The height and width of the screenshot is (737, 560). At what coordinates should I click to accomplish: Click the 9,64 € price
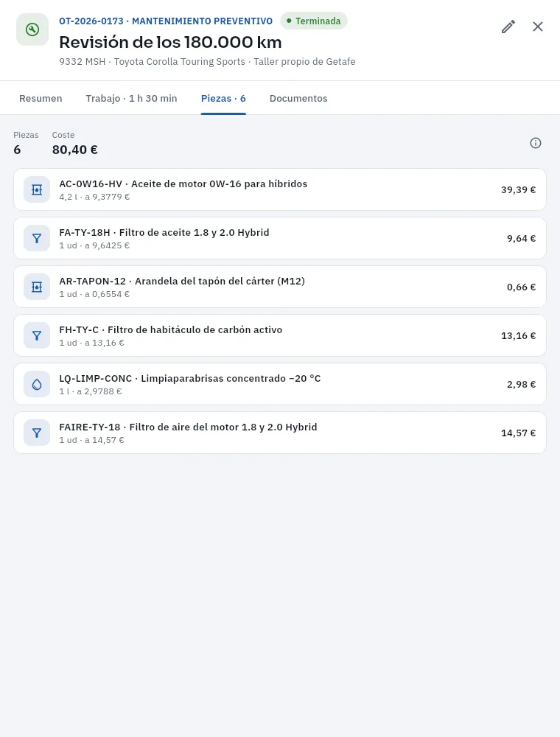tap(521, 238)
